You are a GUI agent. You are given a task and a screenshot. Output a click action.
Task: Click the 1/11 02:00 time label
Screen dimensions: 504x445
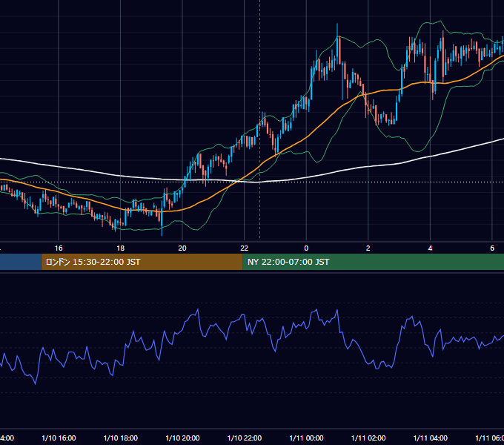click(368, 438)
